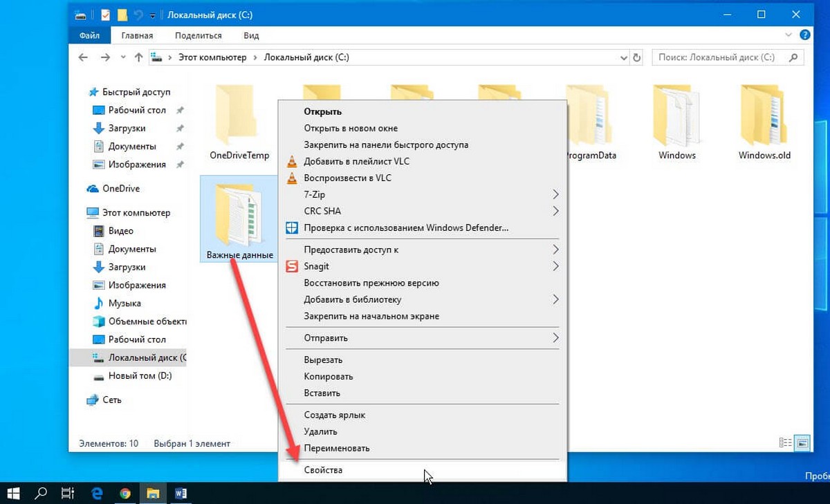Expand the Отправить submenu
This screenshot has width=830, height=504.
pos(422,338)
